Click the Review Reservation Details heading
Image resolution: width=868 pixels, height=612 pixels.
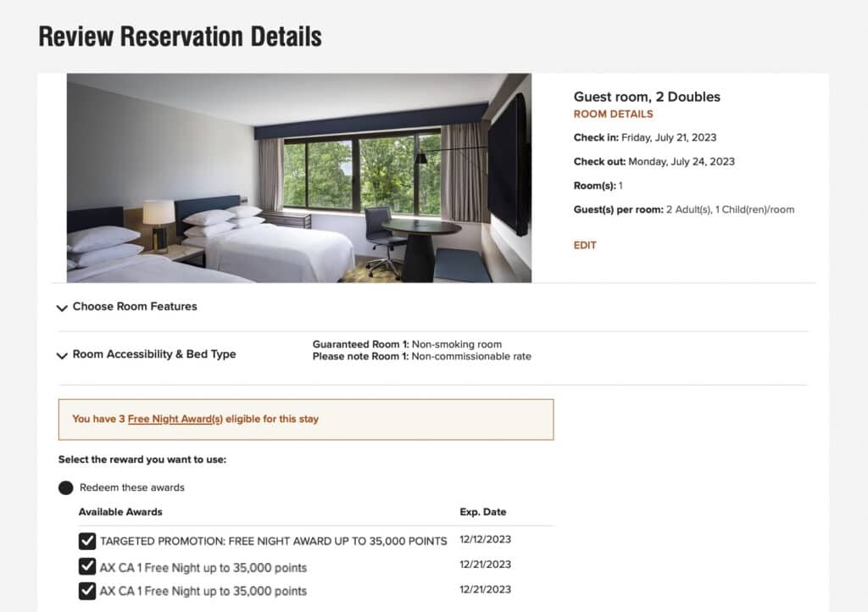click(180, 36)
